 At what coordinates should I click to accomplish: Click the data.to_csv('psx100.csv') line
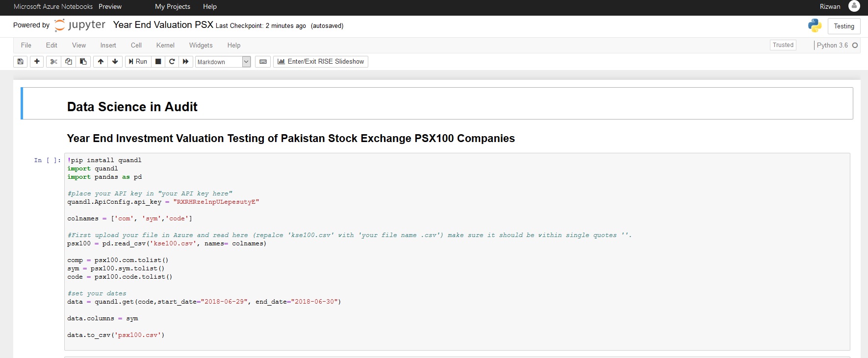click(116, 335)
